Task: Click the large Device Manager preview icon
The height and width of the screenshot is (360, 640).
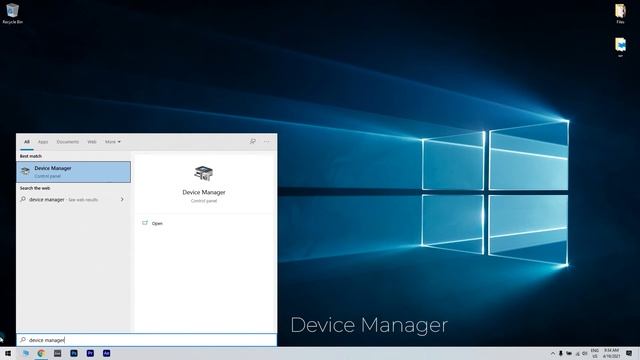Action: click(203, 173)
